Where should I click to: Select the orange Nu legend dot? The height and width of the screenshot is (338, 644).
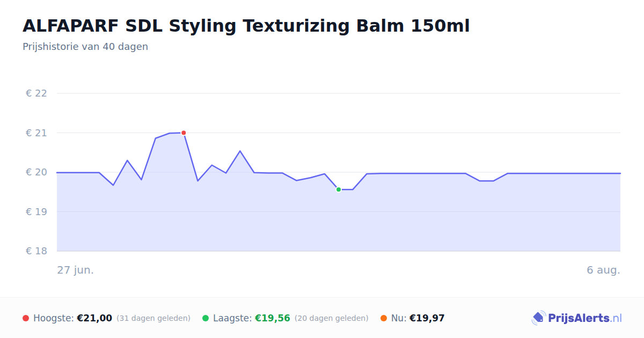384,318
